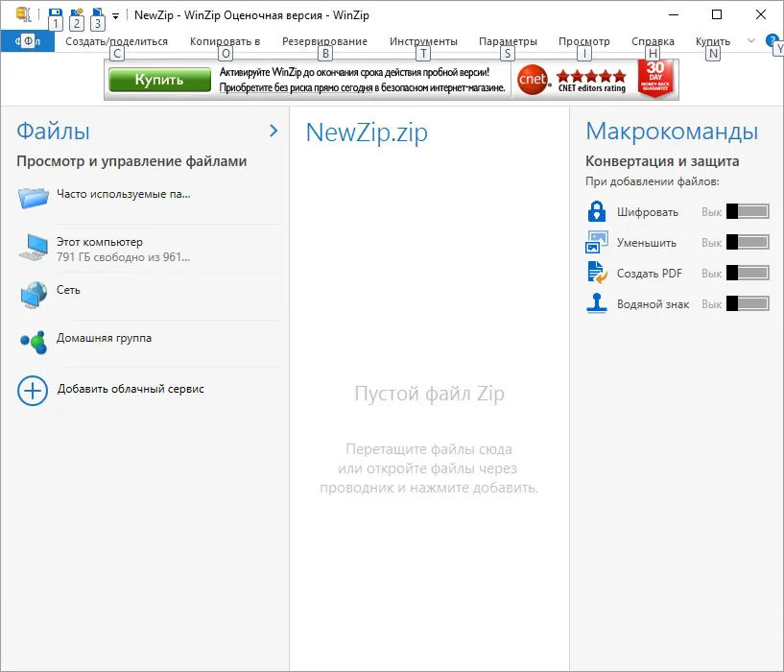Open the quick access toolbar dropdown arrow
Screen dimensions: 784x672
pos(115,16)
